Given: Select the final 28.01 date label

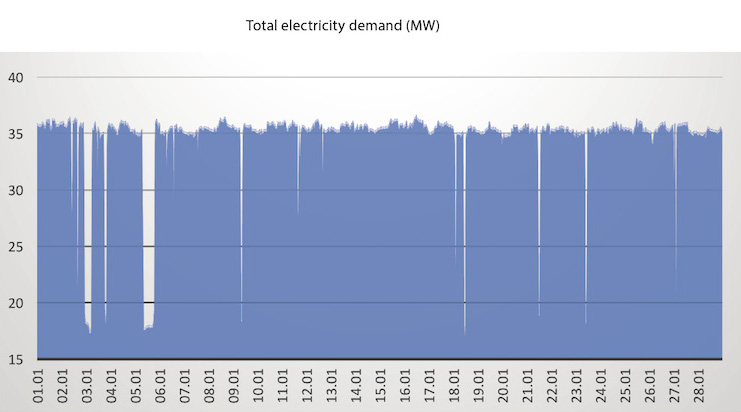Looking at the screenshot, I should (699, 385).
